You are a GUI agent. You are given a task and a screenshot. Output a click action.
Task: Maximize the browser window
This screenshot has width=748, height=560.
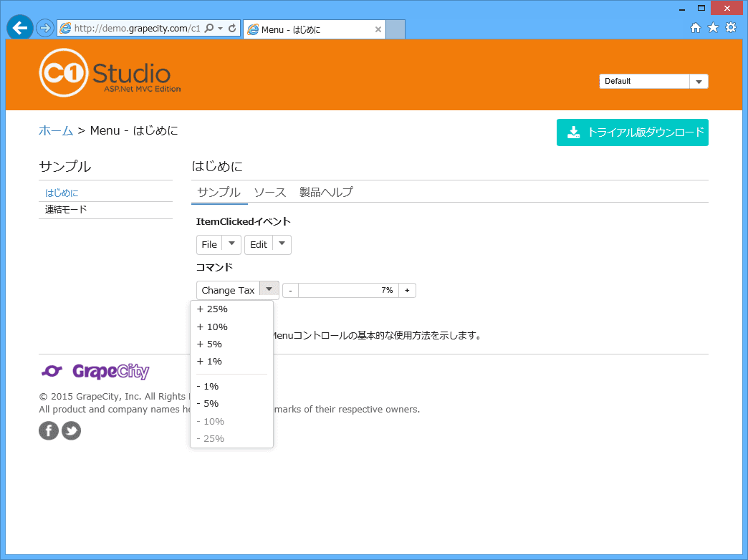pos(701,8)
